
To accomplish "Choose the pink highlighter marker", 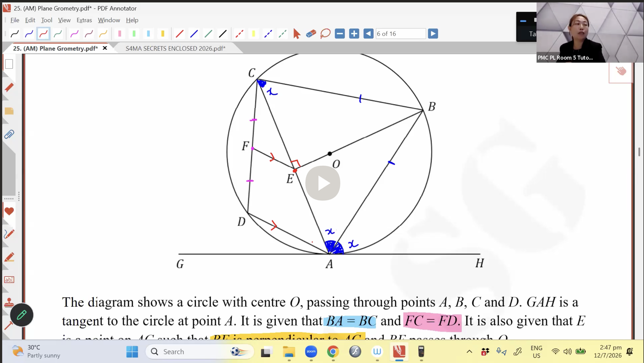I will pyautogui.click(x=119, y=34).
